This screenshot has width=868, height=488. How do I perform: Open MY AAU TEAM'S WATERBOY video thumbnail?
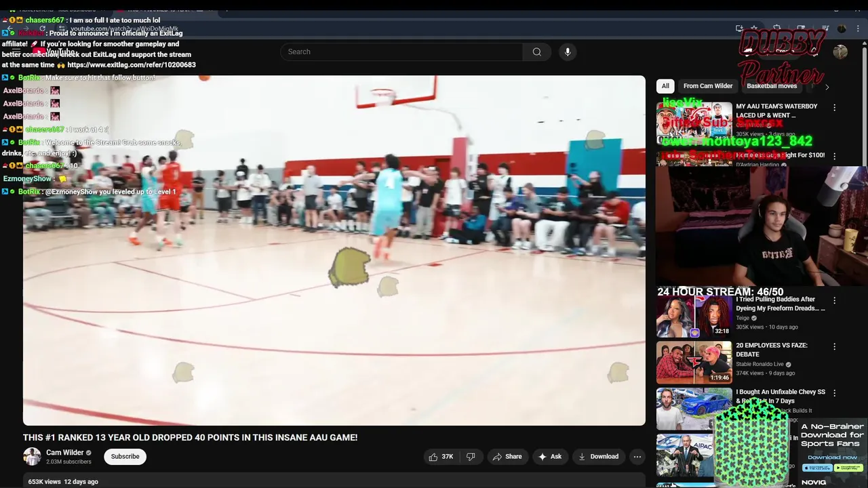(694, 123)
